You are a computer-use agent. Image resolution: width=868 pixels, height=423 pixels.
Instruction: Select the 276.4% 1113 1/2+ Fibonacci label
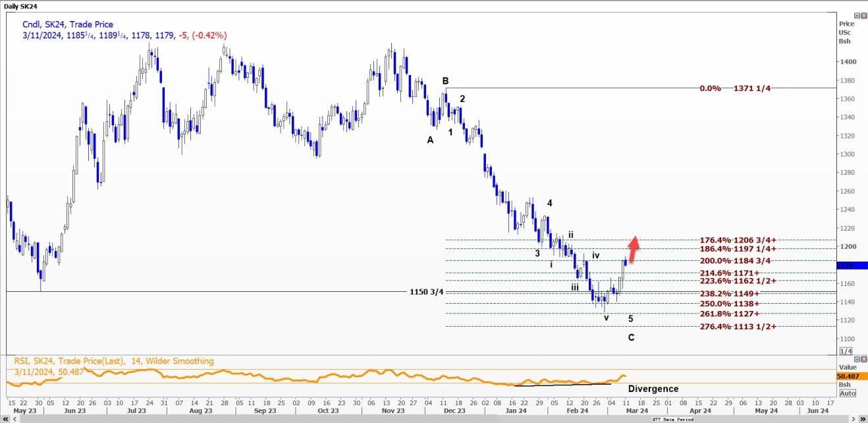tap(739, 327)
